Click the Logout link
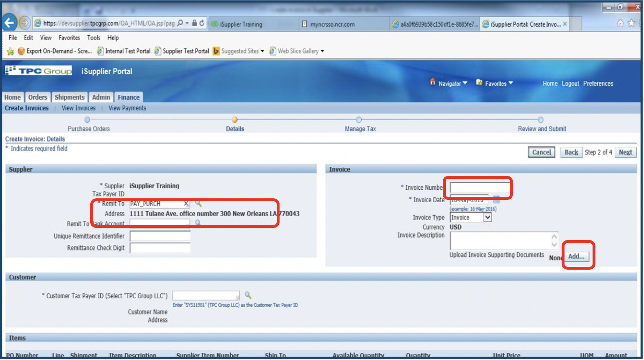This screenshot has width=644, height=360. coord(571,84)
